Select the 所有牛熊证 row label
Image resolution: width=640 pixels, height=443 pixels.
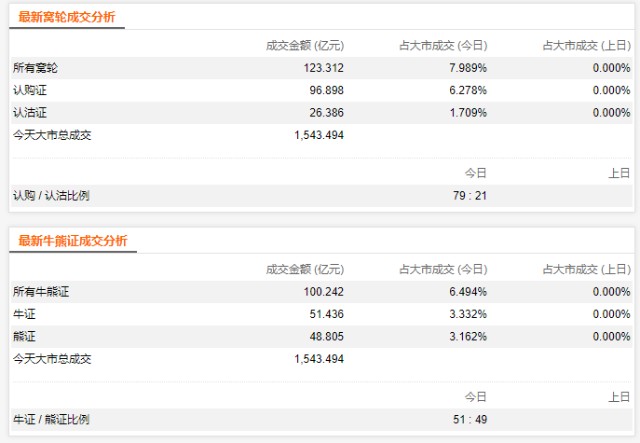[x=41, y=292]
